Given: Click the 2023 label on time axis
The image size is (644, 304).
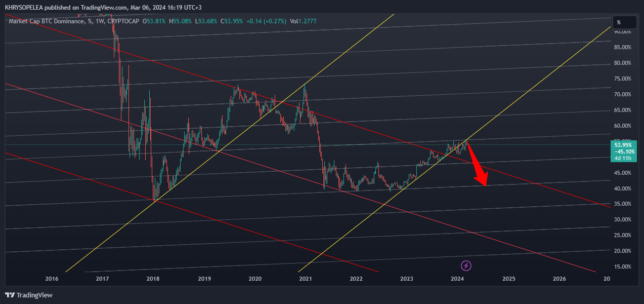Looking at the screenshot, I should pyautogui.click(x=407, y=279).
